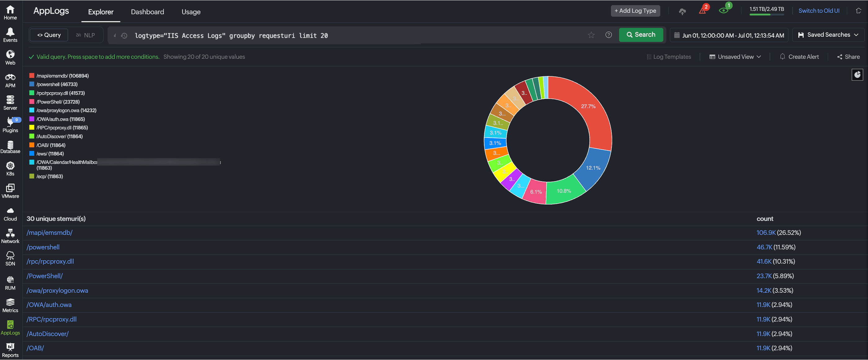Open the Reports sidebar icon
The width and height of the screenshot is (868, 360).
point(10,351)
